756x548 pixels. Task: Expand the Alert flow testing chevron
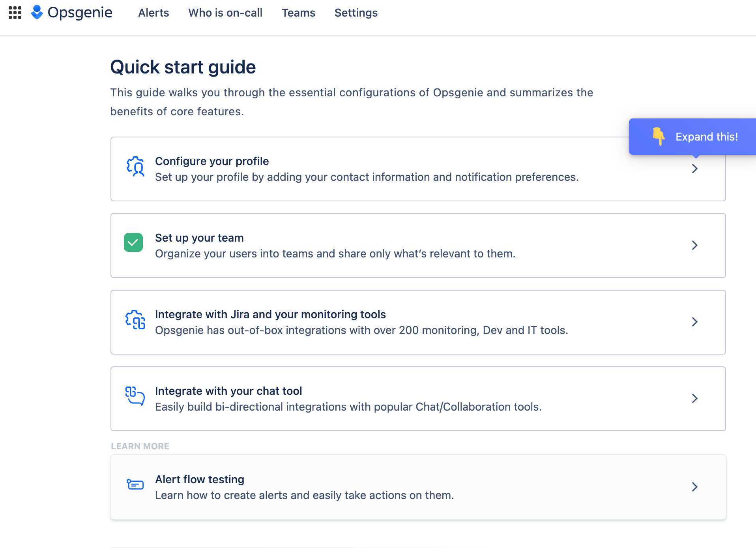(x=695, y=487)
